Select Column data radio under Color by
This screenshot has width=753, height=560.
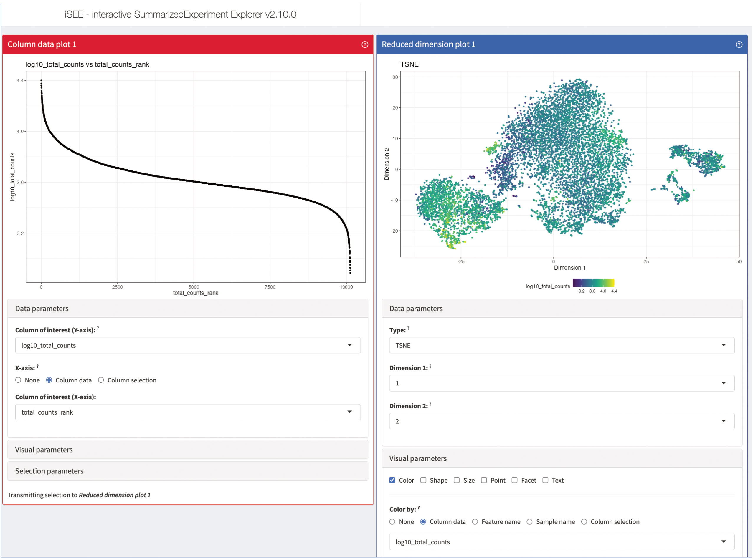[423, 522]
